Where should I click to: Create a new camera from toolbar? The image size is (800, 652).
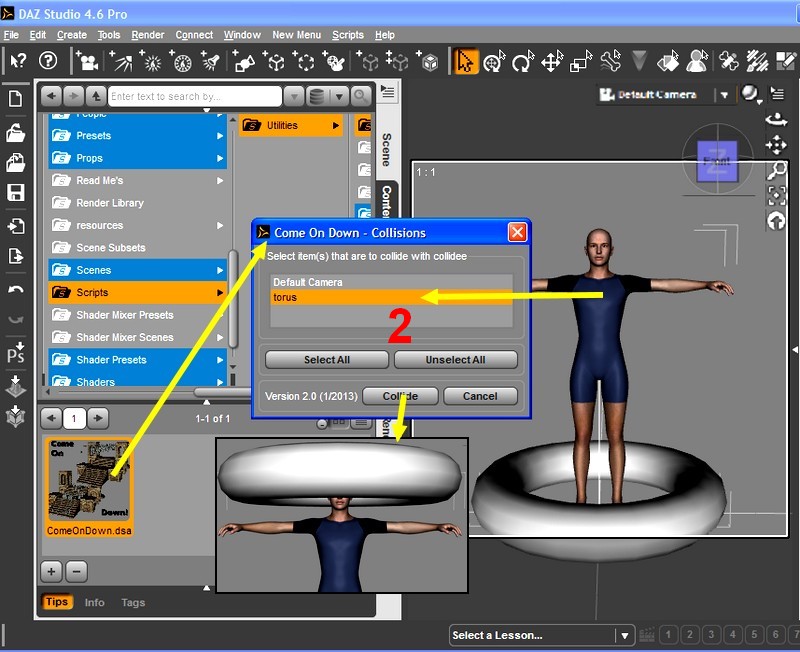point(87,61)
